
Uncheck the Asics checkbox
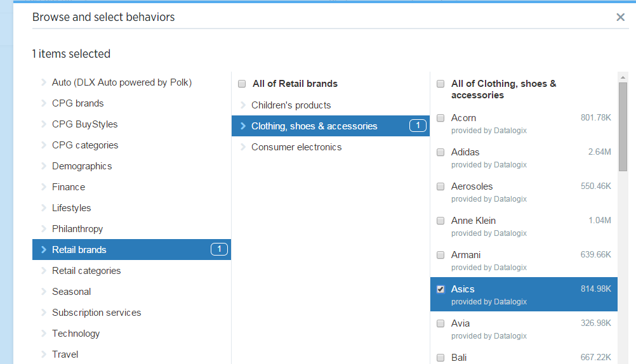click(441, 289)
